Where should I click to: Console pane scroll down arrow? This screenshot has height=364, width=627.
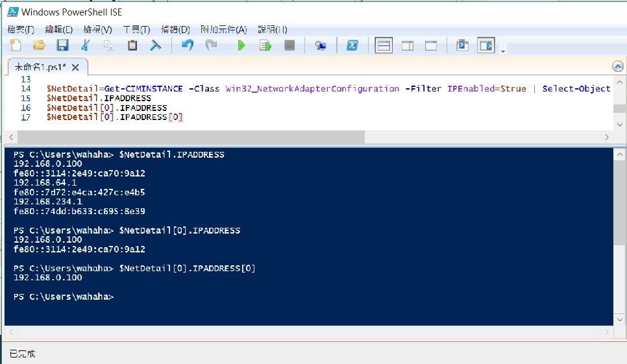click(619, 319)
